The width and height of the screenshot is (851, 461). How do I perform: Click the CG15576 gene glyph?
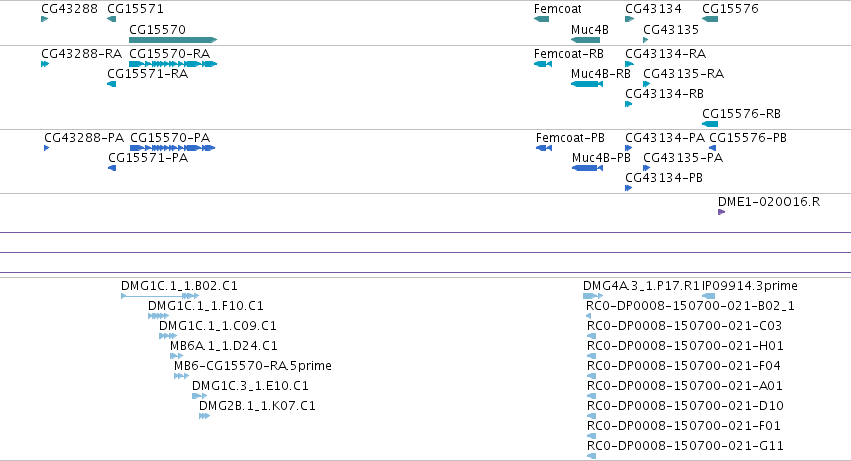(710, 19)
